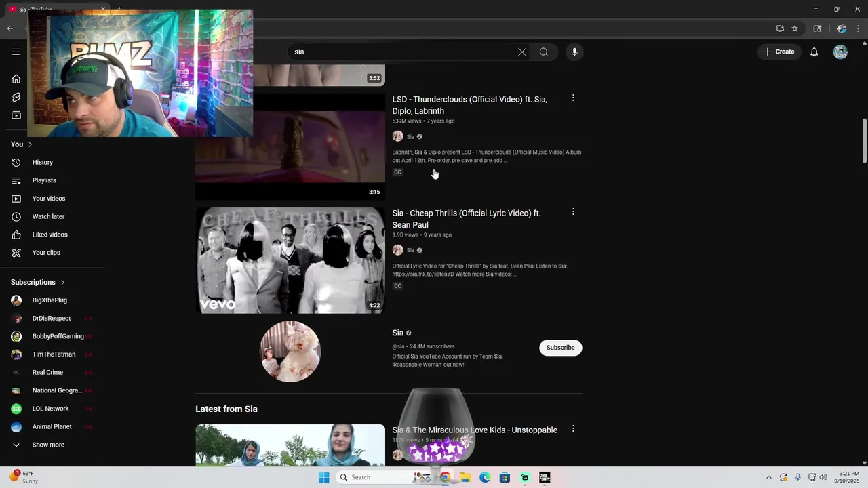Viewport: 868px width, 488px height.
Task: Open Shorts from the mini sidebar
Action: 16,97
